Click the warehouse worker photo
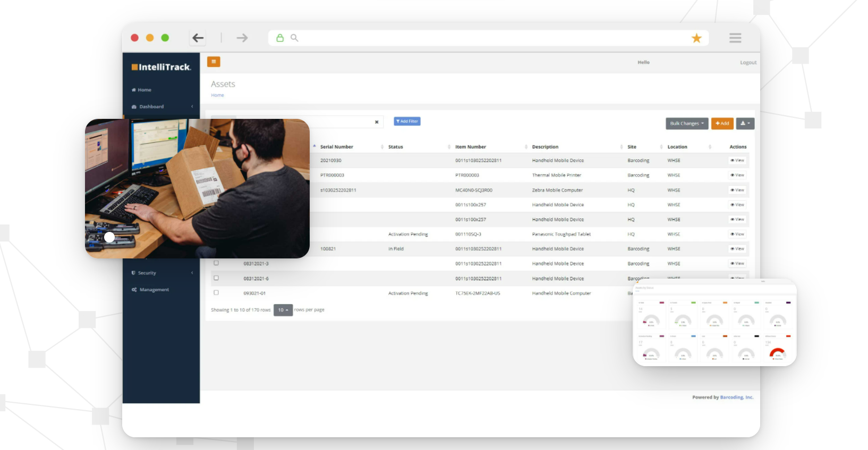Screen dimensions: 868x450 point(197,188)
